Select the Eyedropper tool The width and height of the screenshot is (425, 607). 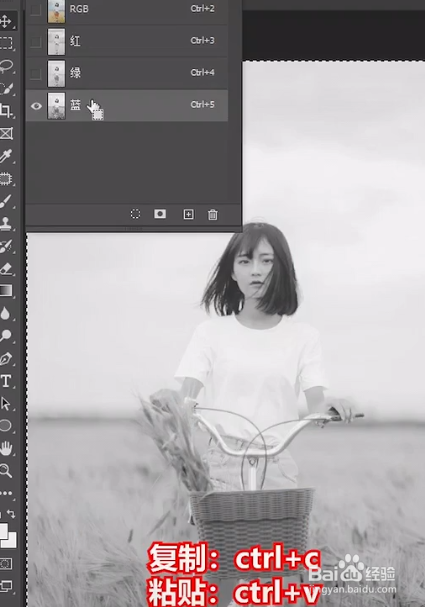pyautogui.click(x=6, y=156)
